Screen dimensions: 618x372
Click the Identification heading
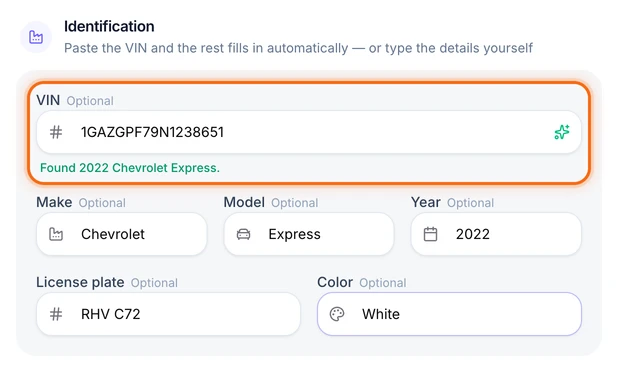[x=109, y=26]
